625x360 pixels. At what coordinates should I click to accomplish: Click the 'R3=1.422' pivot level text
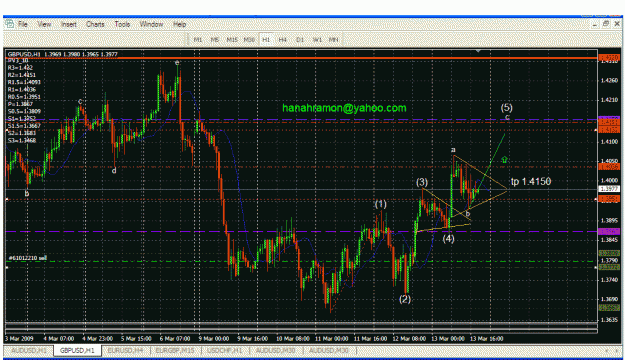(20, 68)
